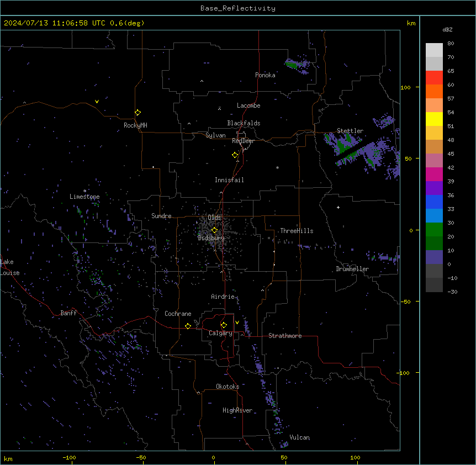Pick the orange swatch between 60 and 57 dBZ
The image size is (476, 465).
pos(434,91)
